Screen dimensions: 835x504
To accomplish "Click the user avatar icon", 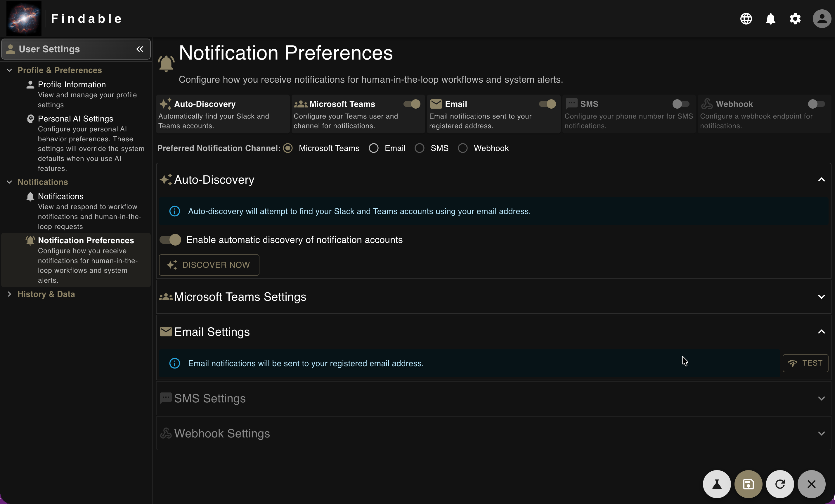I will pyautogui.click(x=822, y=19).
